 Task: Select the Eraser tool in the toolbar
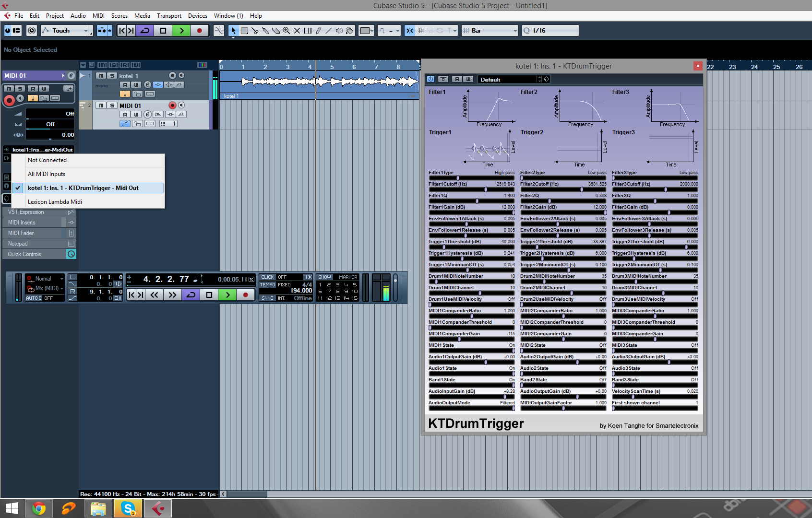(x=276, y=31)
